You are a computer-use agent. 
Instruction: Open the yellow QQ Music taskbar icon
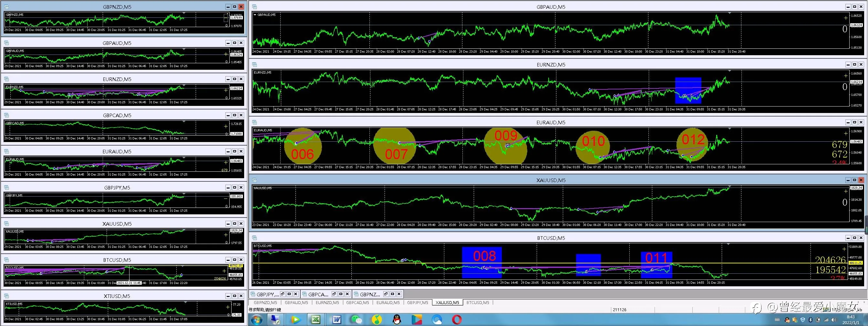(x=377, y=320)
